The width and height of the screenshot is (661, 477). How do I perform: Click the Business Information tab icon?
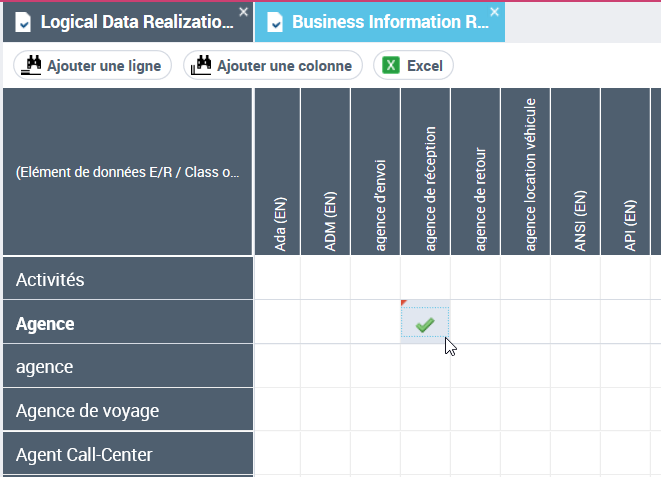point(275,22)
